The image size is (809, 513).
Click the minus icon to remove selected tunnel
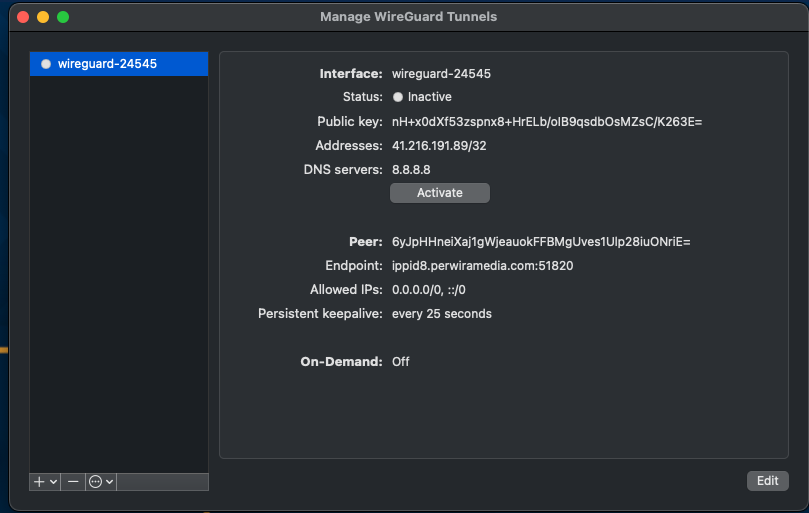point(73,482)
